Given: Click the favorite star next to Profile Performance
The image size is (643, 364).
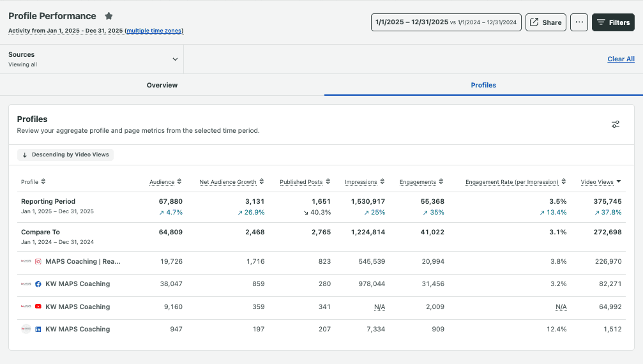Looking at the screenshot, I should (x=109, y=16).
